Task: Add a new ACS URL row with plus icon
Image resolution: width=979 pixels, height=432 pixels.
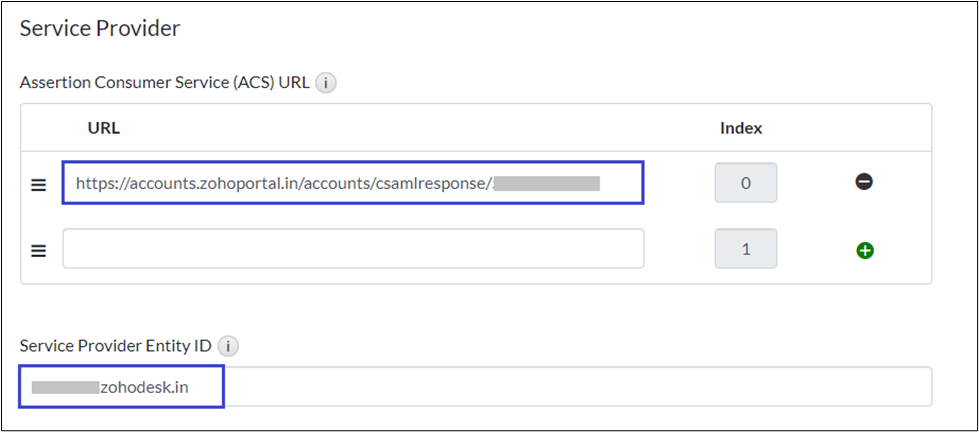Action: (x=865, y=250)
